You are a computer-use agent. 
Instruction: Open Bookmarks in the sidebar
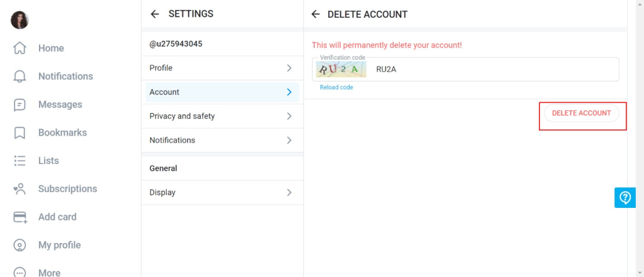tap(62, 133)
